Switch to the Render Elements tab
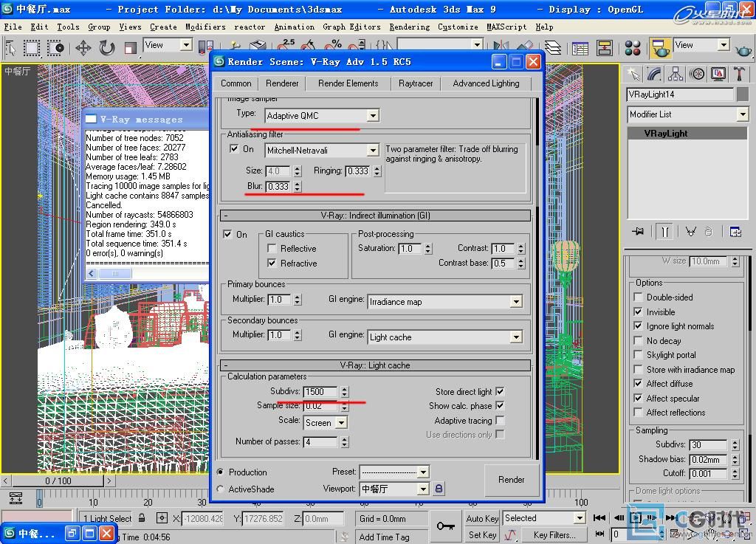The height and width of the screenshot is (544, 756). [348, 83]
